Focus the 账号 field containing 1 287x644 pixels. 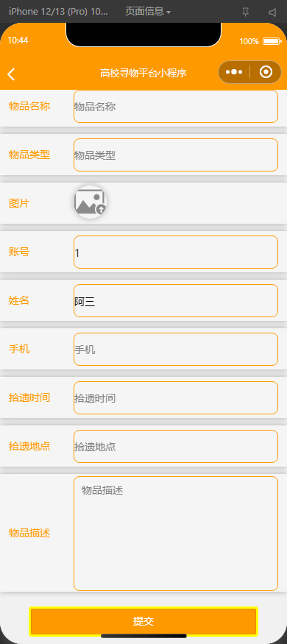tap(176, 252)
